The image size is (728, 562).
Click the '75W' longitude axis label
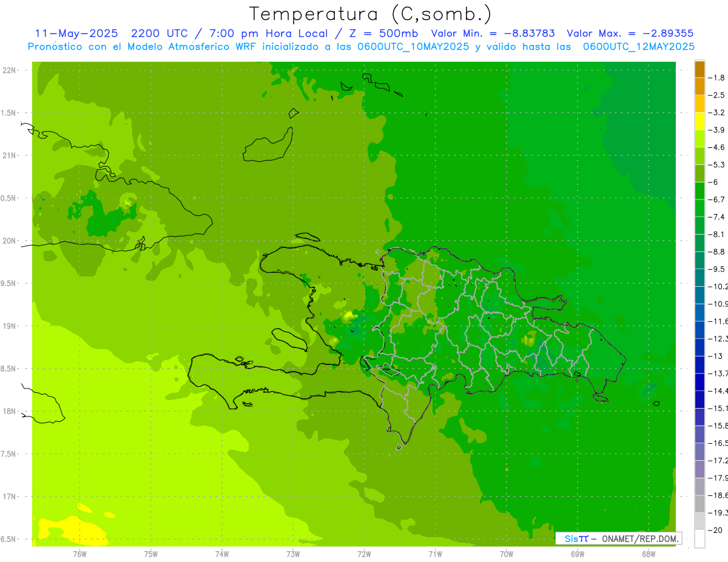[x=150, y=554]
